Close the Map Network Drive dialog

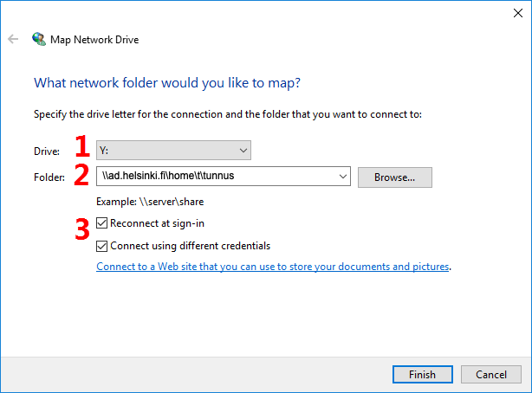[518, 13]
